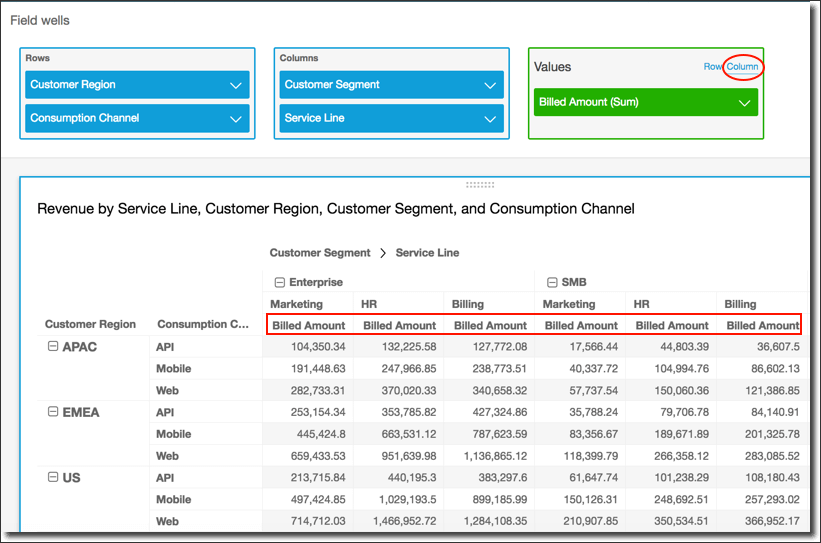
Task: Select Enterprise HR column header
Action: click(x=369, y=304)
